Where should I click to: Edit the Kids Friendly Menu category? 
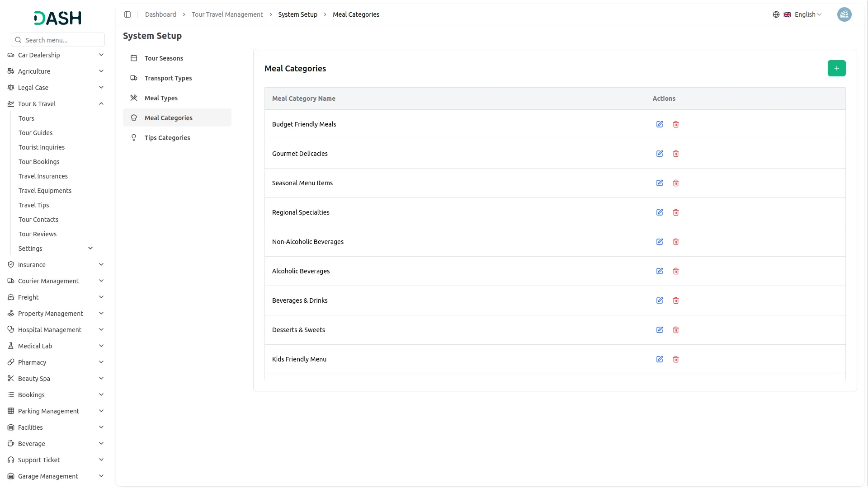(x=660, y=359)
